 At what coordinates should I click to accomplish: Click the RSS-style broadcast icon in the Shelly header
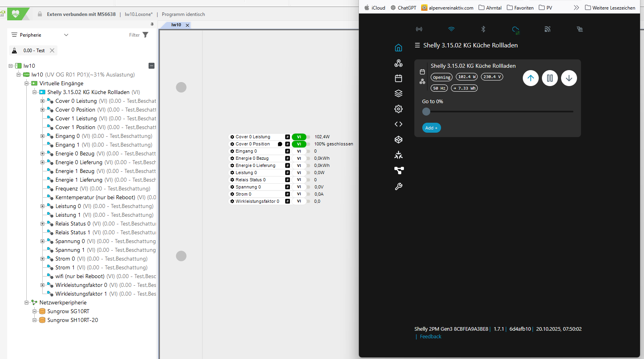[547, 29]
